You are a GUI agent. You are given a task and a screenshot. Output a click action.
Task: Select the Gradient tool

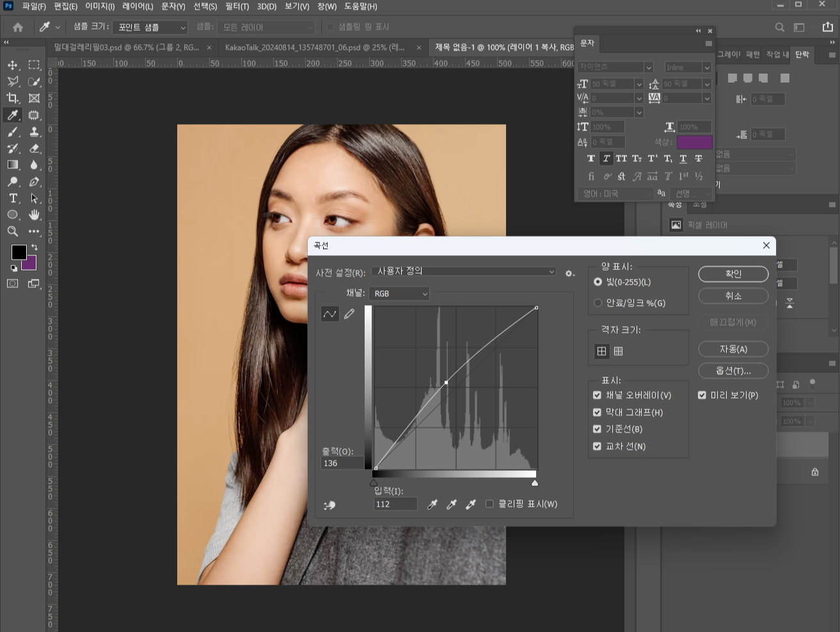tap(13, 165)
